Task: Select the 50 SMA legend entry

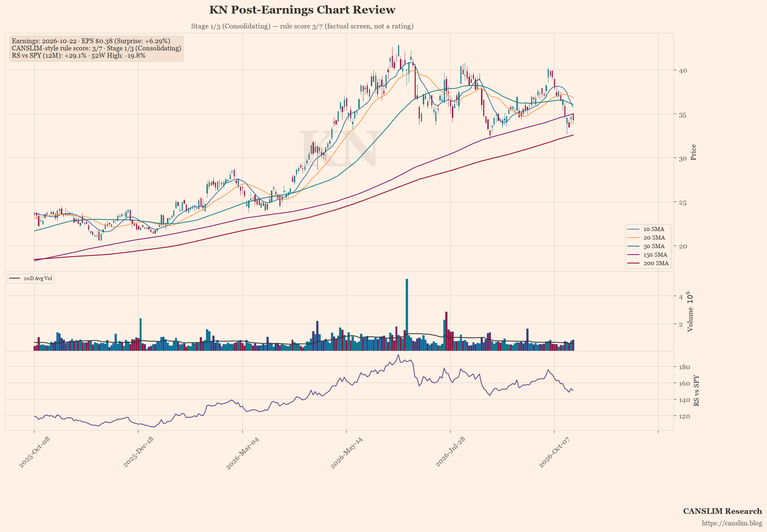Action: pos(648,246)
